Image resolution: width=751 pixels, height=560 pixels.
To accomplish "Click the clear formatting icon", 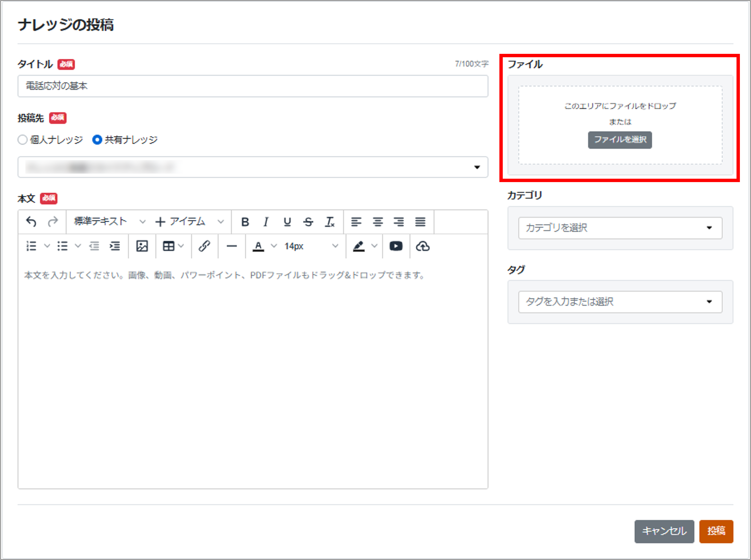I will pos(330,222).
